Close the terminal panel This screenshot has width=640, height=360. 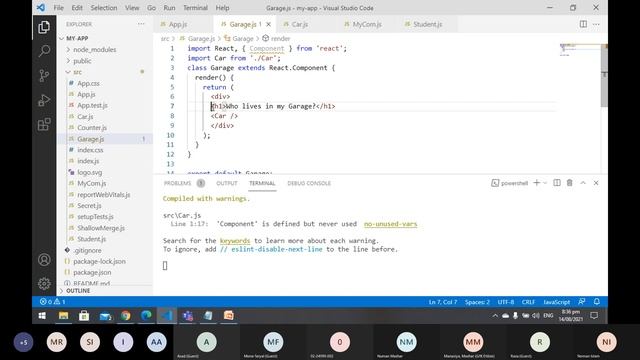596,183
